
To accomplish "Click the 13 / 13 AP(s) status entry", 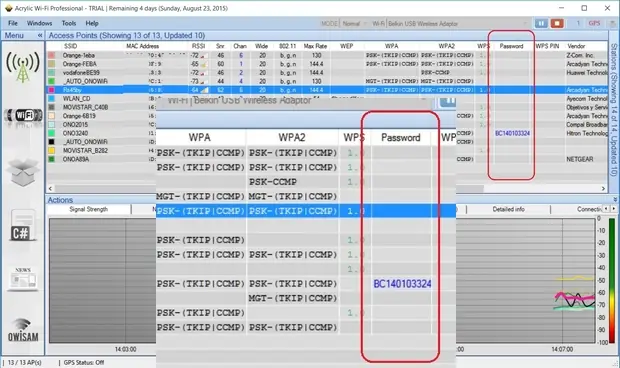I will (25, 362).
